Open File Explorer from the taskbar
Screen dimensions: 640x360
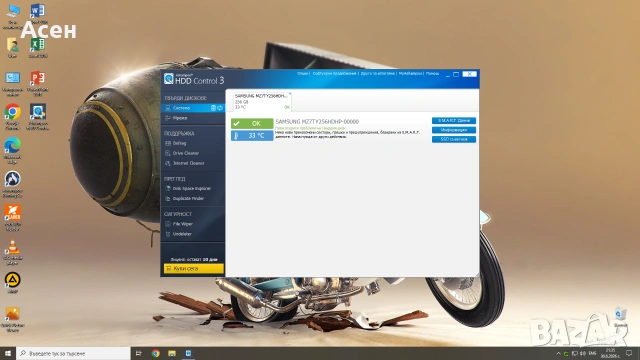(x=172, y=353)
